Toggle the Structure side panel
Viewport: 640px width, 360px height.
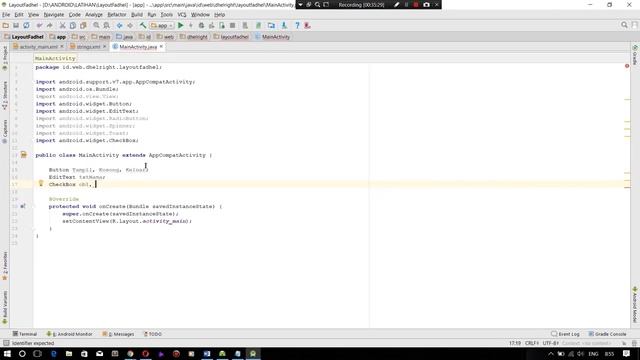[5, 96]
